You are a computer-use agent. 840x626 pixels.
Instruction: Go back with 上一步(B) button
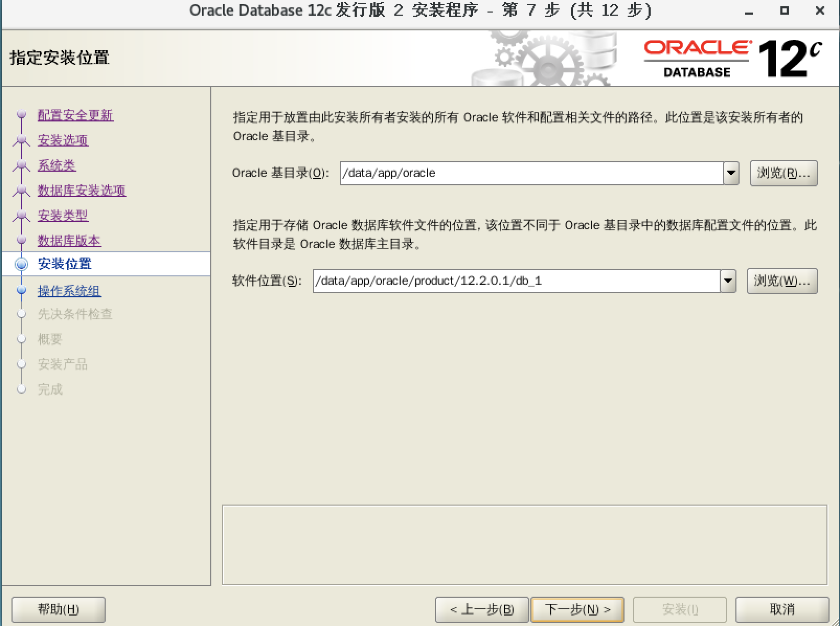(482, 609)
